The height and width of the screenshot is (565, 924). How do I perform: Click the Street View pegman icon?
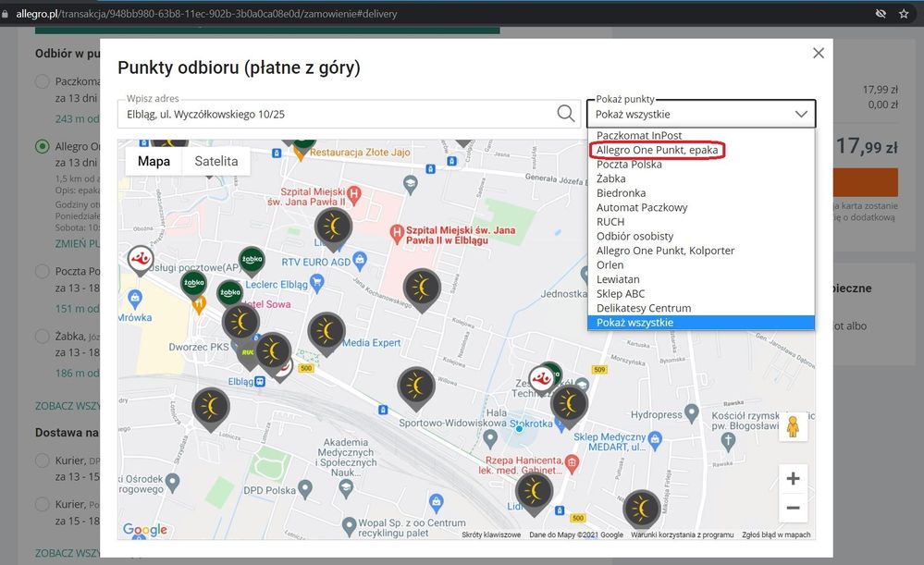click(794, 426)
